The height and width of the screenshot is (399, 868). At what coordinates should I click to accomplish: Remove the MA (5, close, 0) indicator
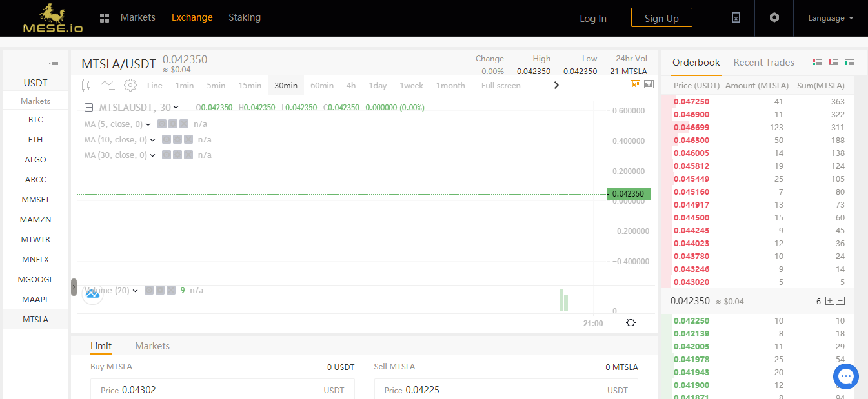pos(184,124)
